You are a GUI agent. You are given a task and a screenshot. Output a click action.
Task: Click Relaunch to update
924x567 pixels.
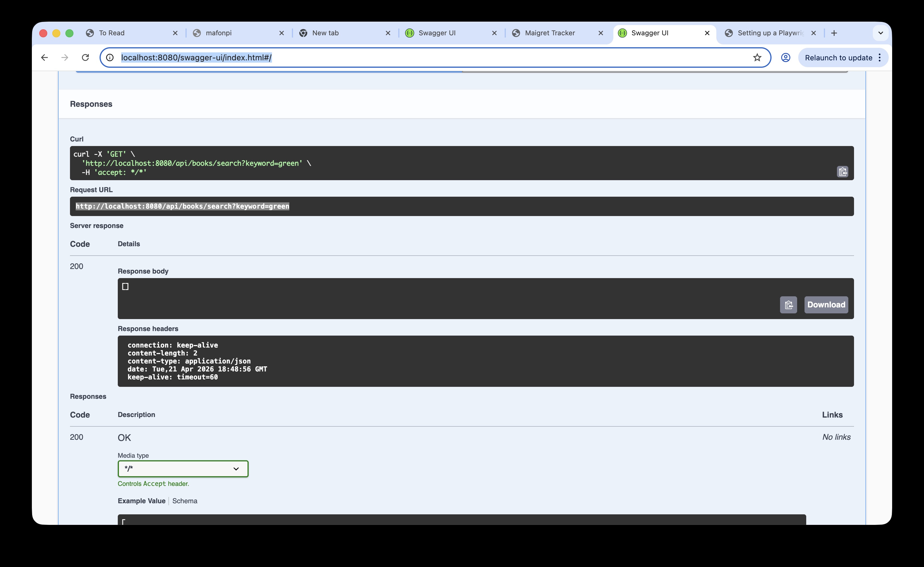click(838, 58)
